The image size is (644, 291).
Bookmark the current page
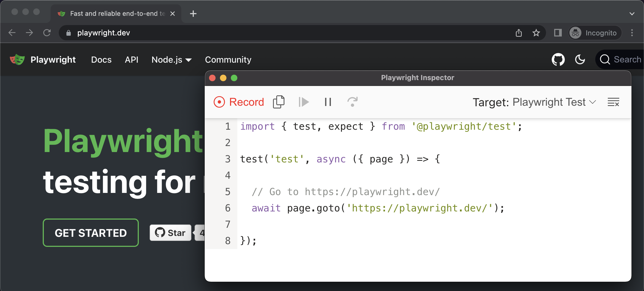pyautogui.click(x=536, y=33)
